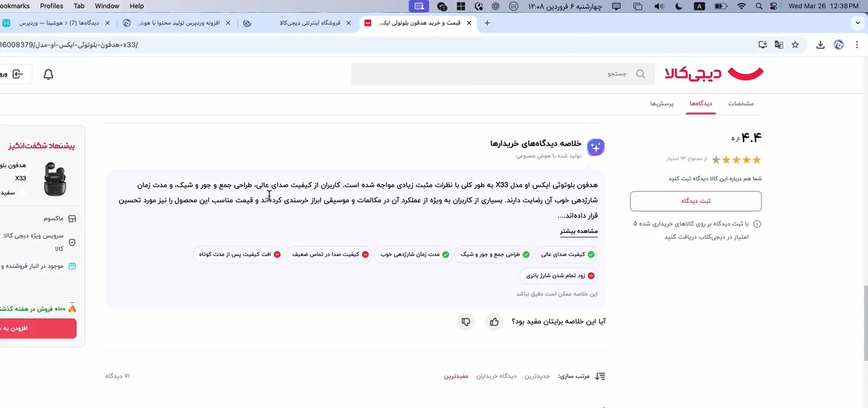Sort reviews by دیدگاه خریداران
Image resolution: width=868 pixels, height=408 pixels.
(x=496, y=376)
